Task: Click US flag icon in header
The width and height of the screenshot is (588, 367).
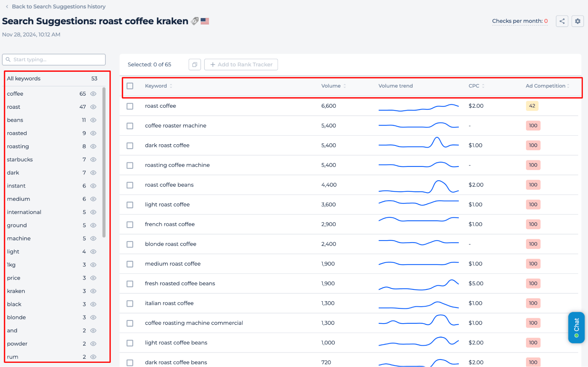Action: click(206, 21)
